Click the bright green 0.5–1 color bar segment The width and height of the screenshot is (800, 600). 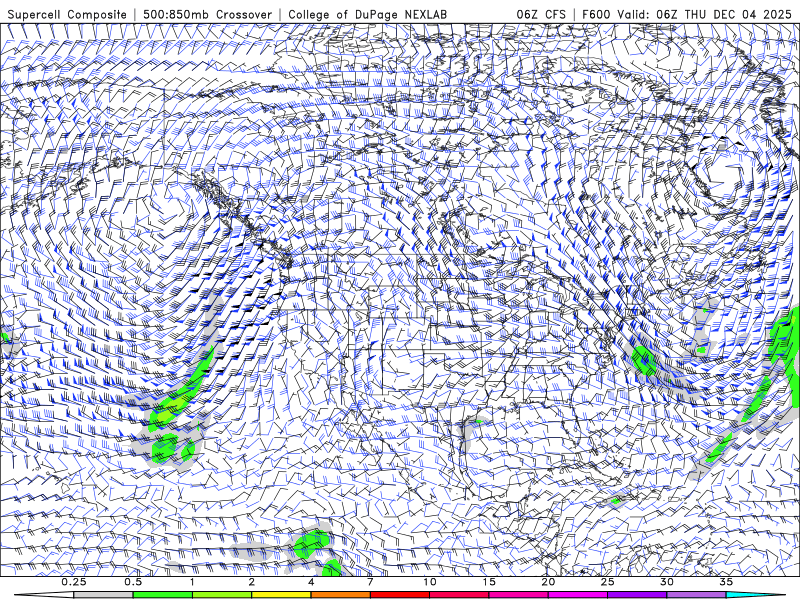(162, 595)
